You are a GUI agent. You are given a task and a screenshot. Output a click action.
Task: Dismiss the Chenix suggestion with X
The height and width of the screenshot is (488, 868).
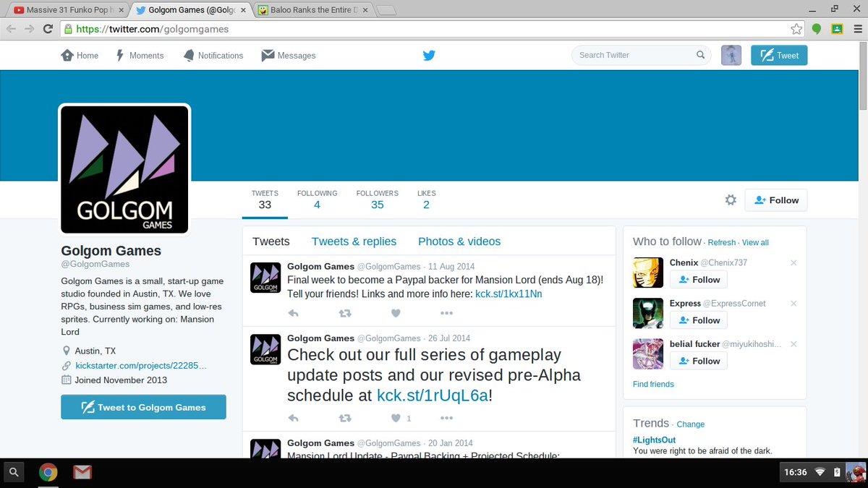(793, 263)
